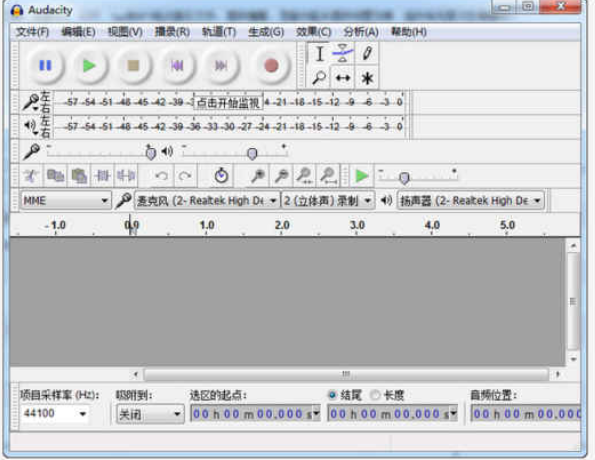595x460 pixels.
Task: Click the 2.0 mark on the timeline ruler
Action: tap(282, 225)
